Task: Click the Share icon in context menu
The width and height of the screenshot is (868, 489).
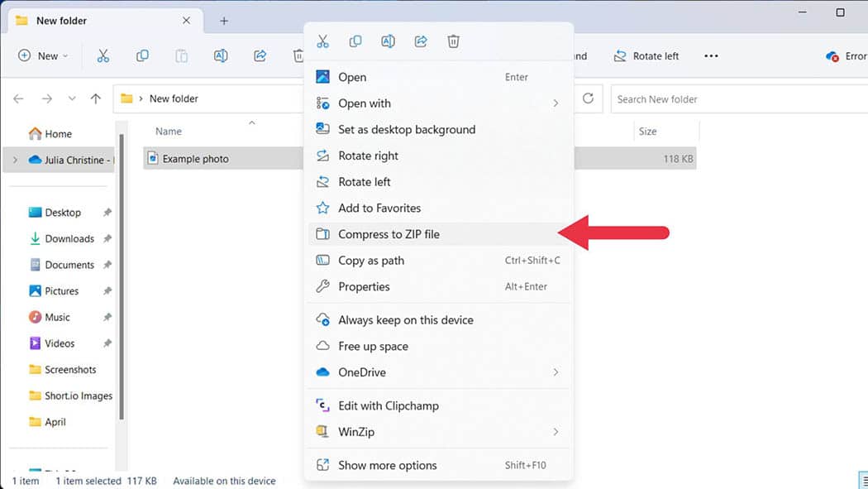Action: (421, 41)
